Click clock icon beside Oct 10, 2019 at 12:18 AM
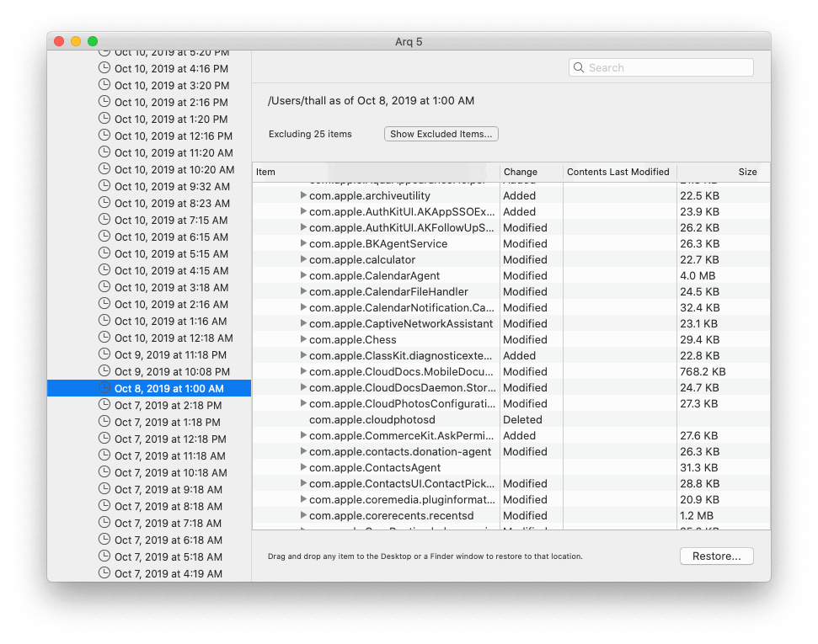818x644 pixels. point(104,338)
